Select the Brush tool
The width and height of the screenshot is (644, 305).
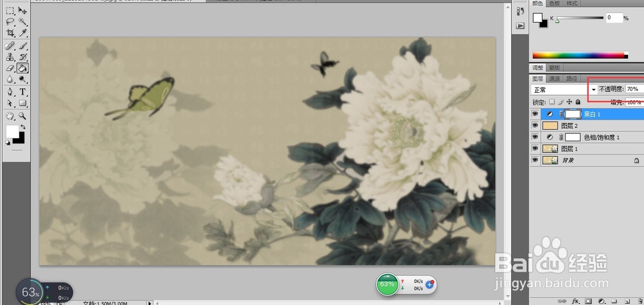click(23, 46)
